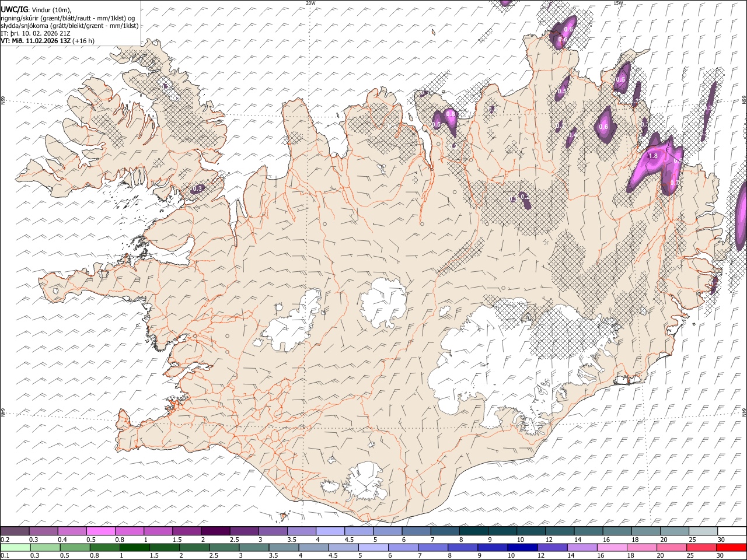
Task: Click the bright pink 0.5–0.8 upper legend swatch
Action: pos(101,531)
